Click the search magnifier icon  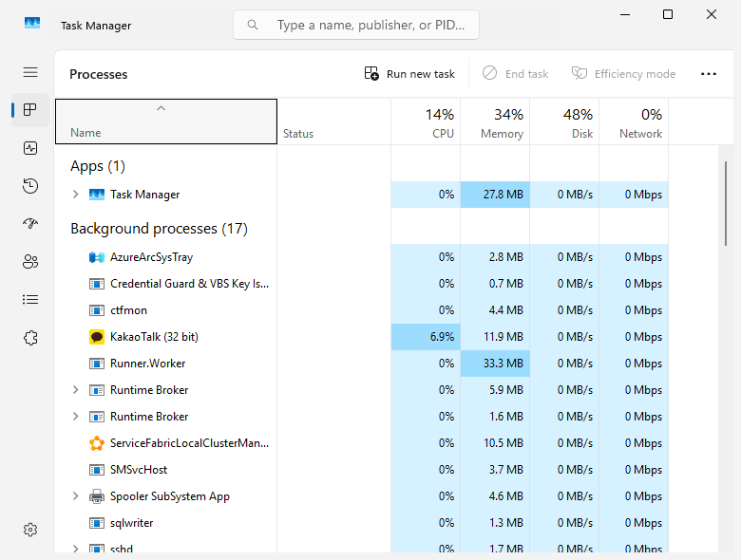[x=253, y=25]
